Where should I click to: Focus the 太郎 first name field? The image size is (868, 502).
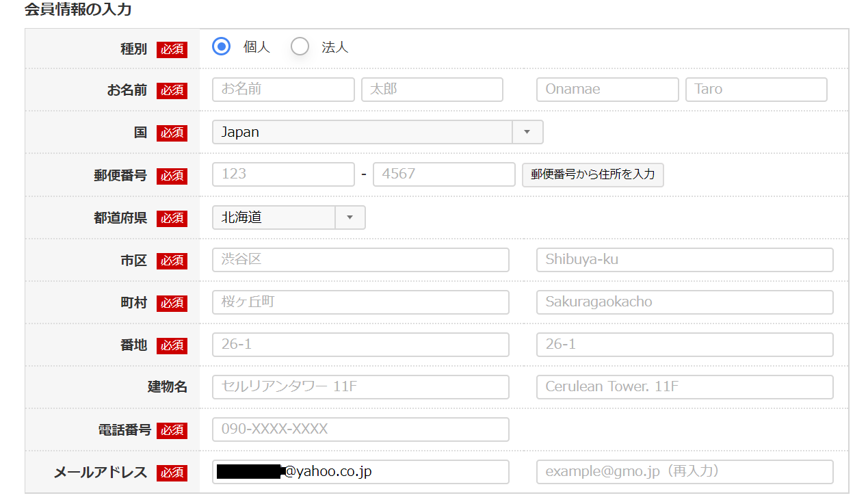point(432,90)
